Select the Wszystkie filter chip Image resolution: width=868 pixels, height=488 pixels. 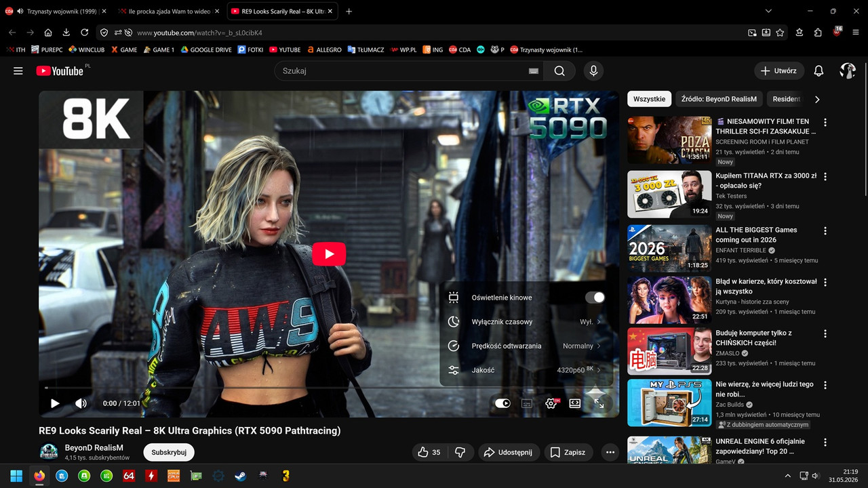[x=649, y=99]
